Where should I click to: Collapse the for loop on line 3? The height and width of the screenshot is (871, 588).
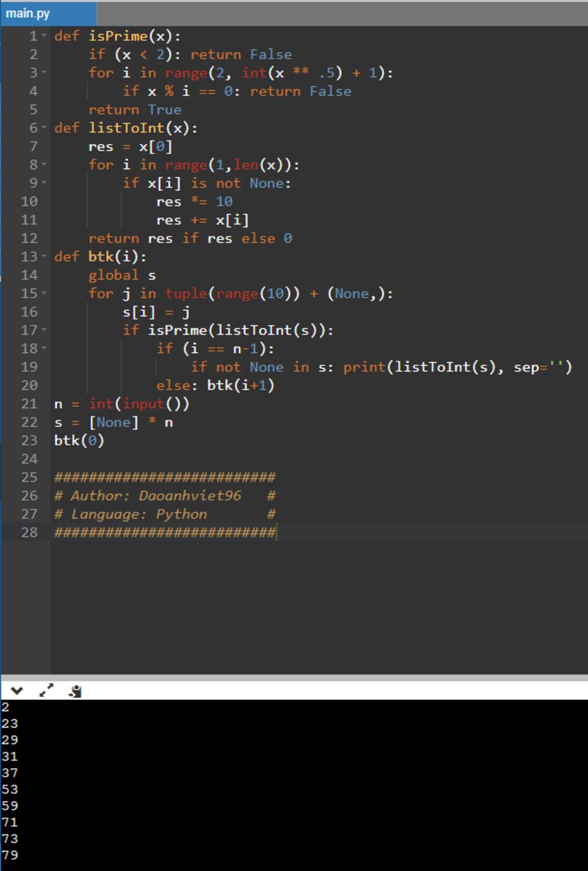click(x=44, y=73)
